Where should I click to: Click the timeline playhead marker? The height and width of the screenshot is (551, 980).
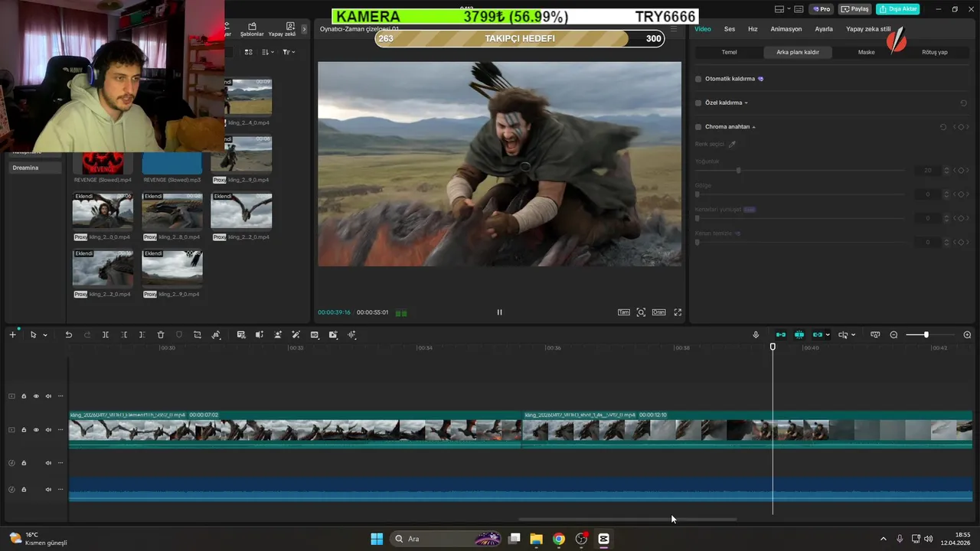click(x=773, y=347)
